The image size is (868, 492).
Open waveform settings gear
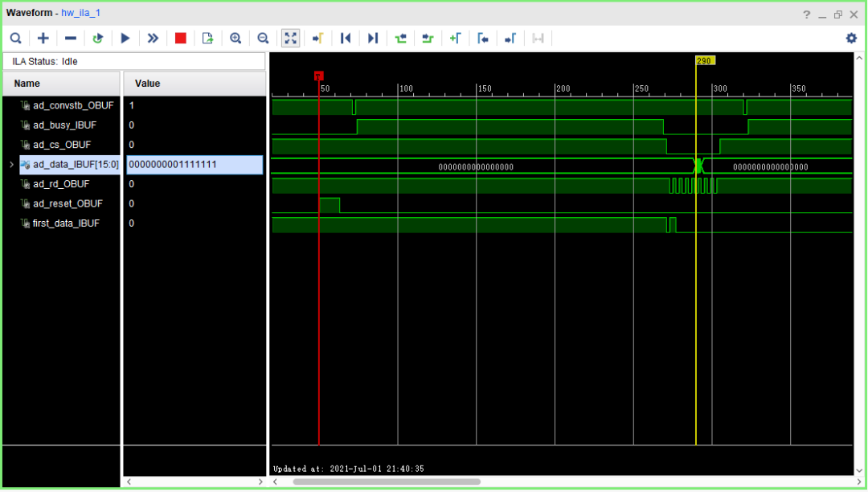coord(851,39)
